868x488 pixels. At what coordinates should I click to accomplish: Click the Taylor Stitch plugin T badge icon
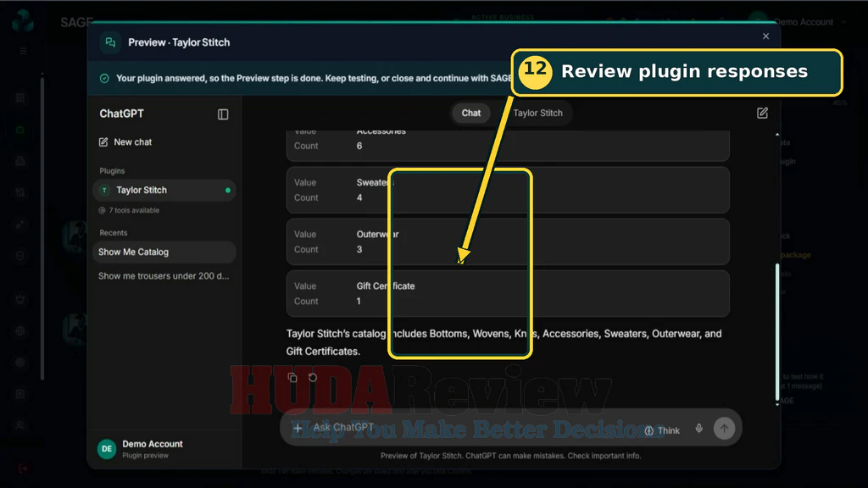tap(104, 191)
